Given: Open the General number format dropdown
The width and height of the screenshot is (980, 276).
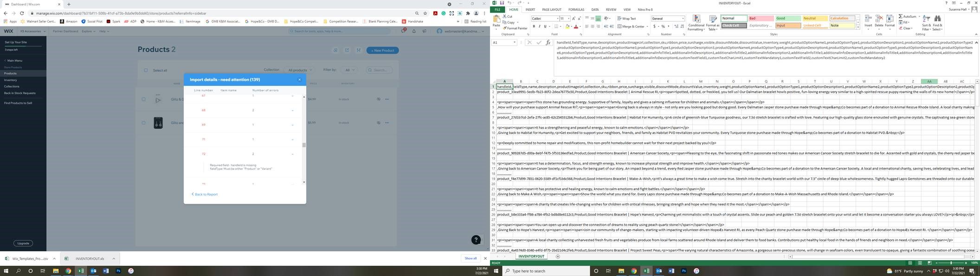Looking at the screenshot, I should (x=683, y=19).
